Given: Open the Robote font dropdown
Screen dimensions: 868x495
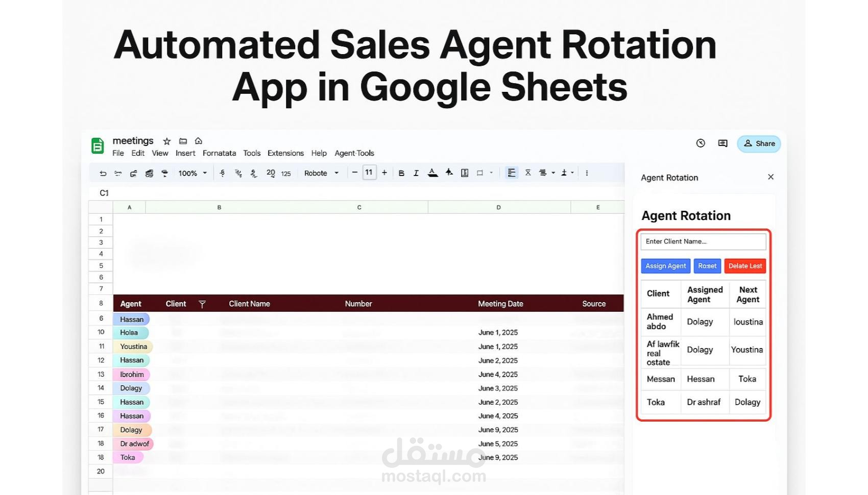Looking at the screenshot, I should (x=320, y=173).
